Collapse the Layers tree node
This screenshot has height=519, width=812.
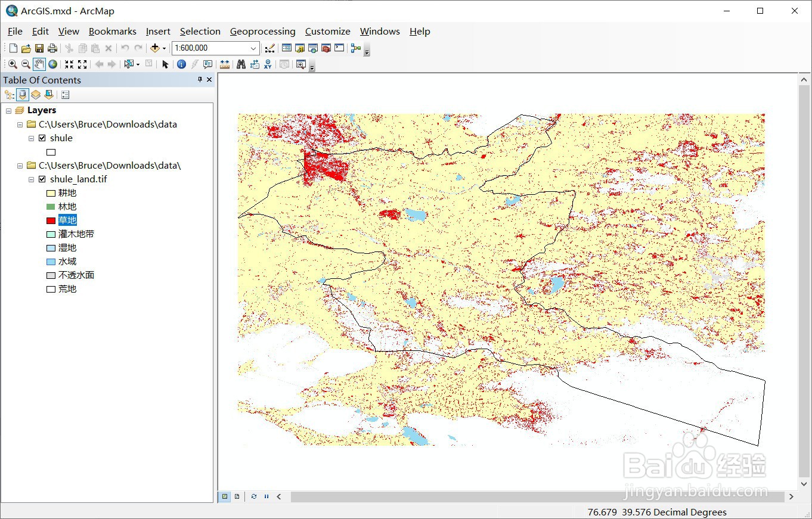8,110
